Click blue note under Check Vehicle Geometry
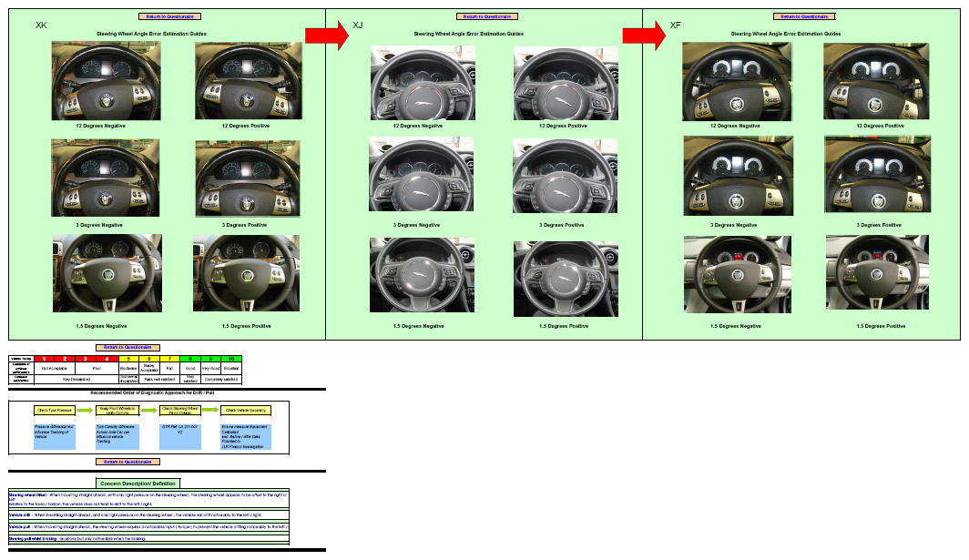The width and height of the screenshot is (969, 560). point(245,436)
